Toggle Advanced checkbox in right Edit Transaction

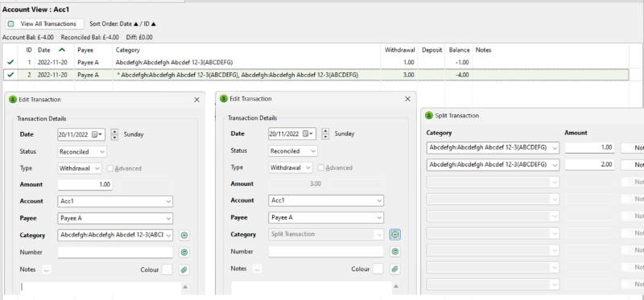pos(321,167)
